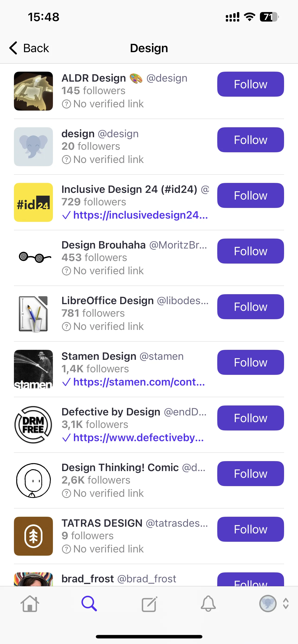Open the Notifications bell icon

pos(208,603)
